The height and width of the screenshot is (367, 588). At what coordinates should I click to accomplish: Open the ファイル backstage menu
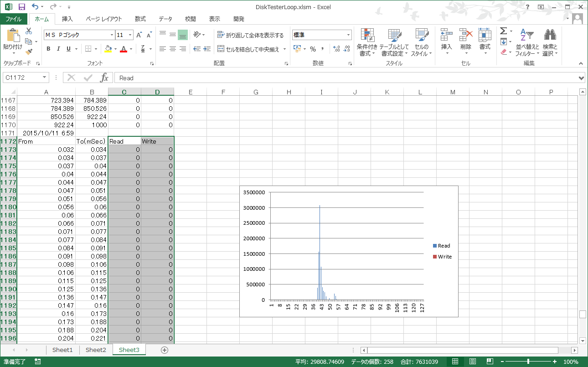(x=14, y=19)
